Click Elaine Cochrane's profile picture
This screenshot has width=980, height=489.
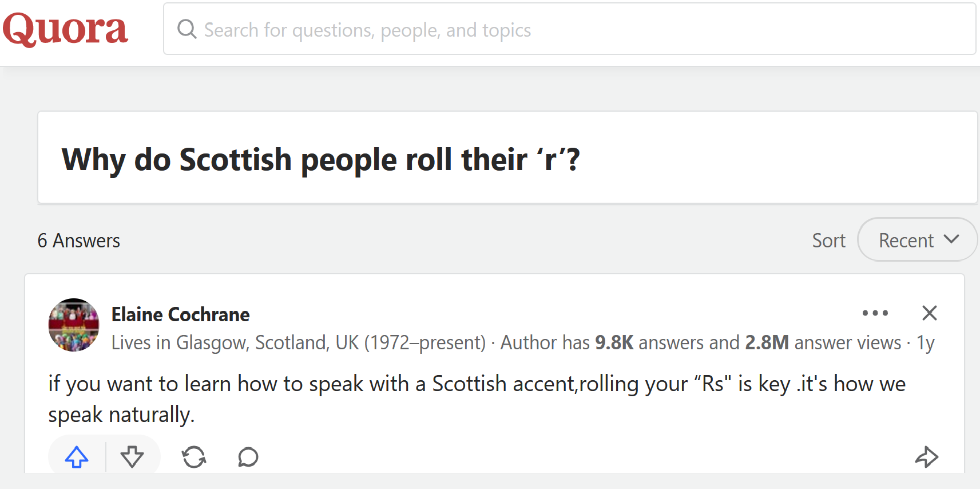click(x=74, y=325)
